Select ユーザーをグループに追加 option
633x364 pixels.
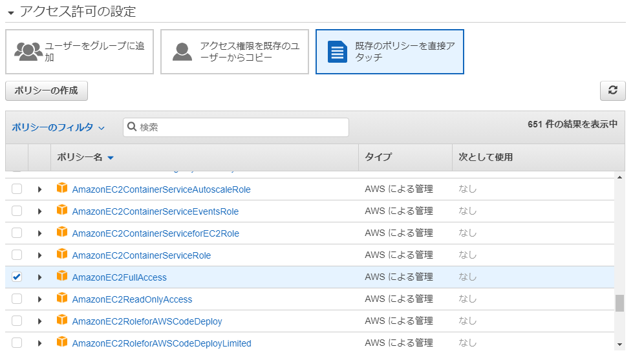point(80,52)
